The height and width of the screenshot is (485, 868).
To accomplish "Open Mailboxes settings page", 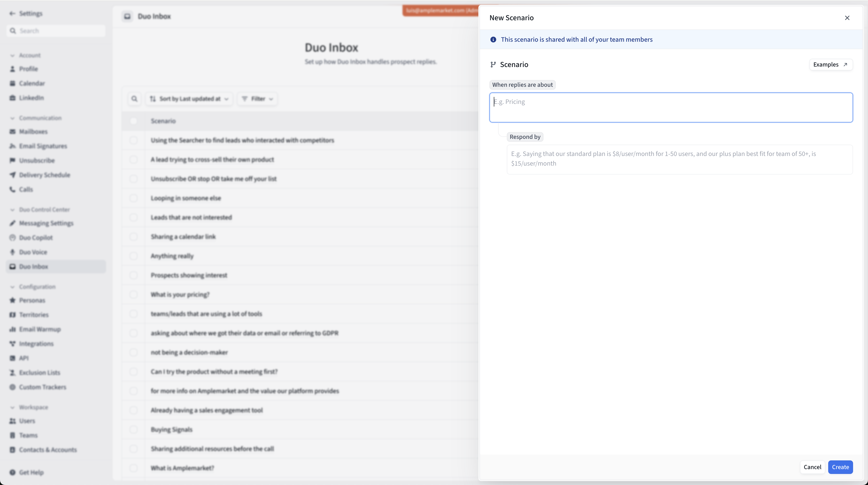I will point(33,131).
